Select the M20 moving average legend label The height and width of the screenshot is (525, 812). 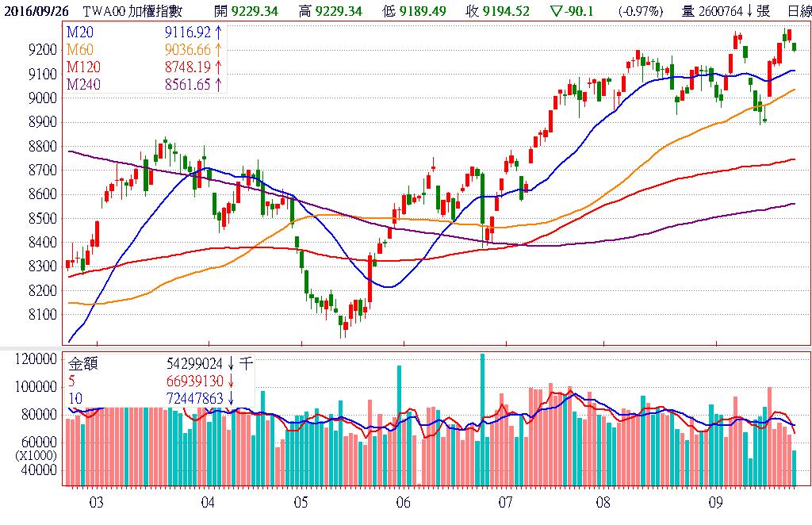point(80,32)
